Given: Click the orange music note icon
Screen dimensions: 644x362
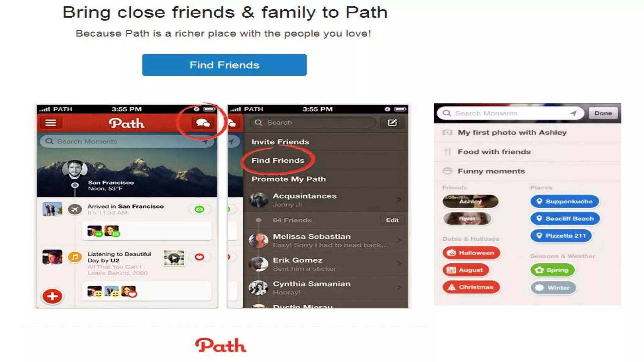Looking at the screenshot, I should tap(75, 257).
